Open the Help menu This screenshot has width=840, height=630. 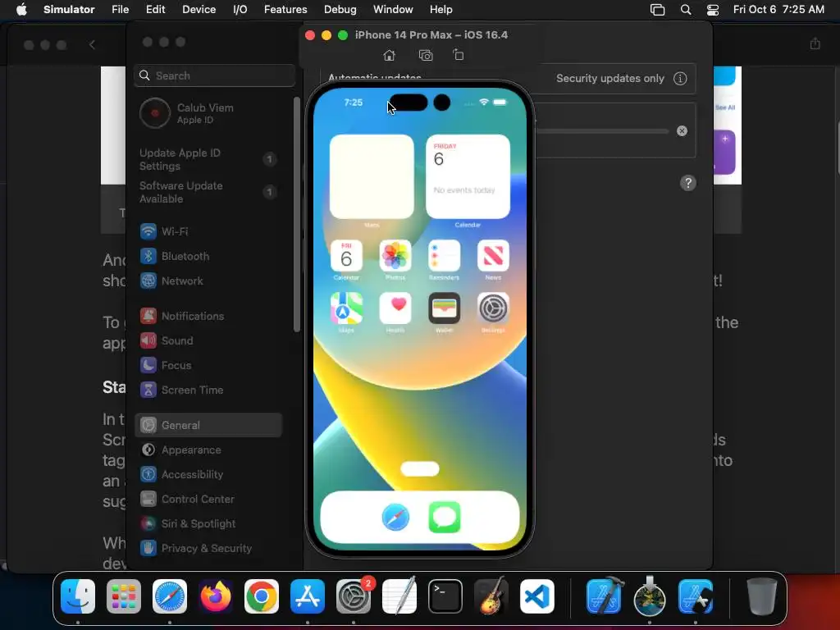pyautogui.click(x=441, y=10)
